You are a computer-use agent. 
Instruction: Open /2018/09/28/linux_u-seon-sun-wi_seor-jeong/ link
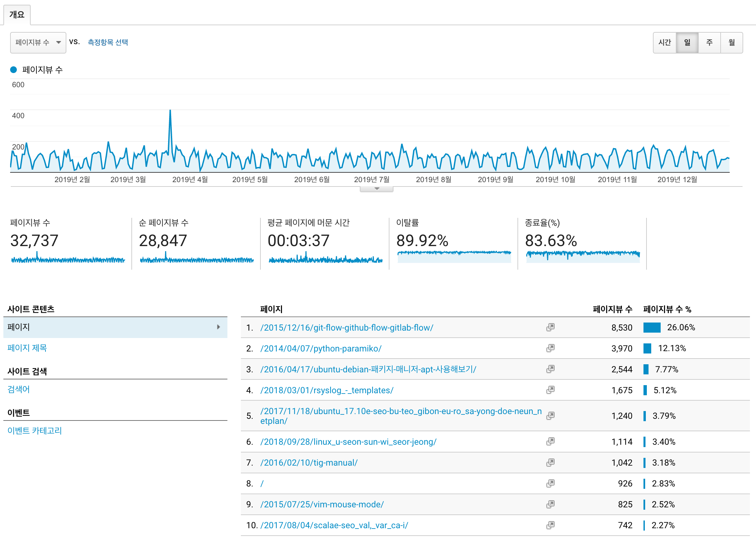348,442
